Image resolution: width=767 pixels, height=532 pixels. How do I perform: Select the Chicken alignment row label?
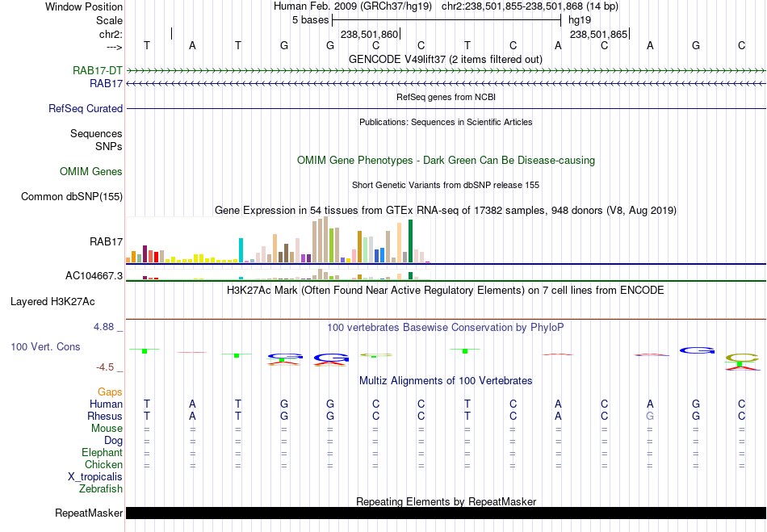point(103,464)
